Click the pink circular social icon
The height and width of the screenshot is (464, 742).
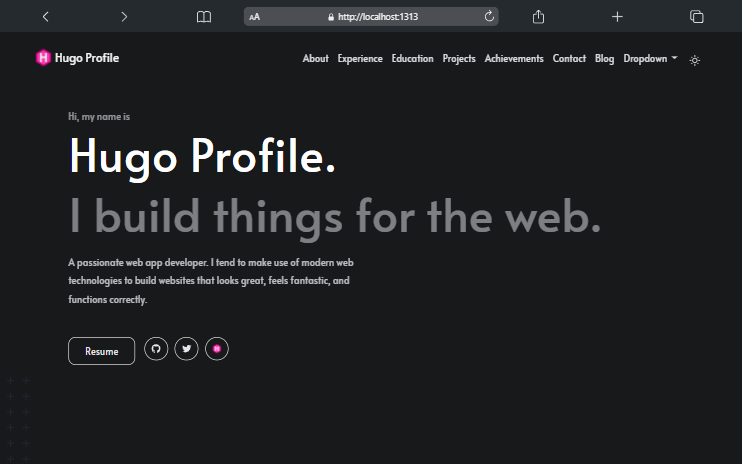click(x=217, y=349)
